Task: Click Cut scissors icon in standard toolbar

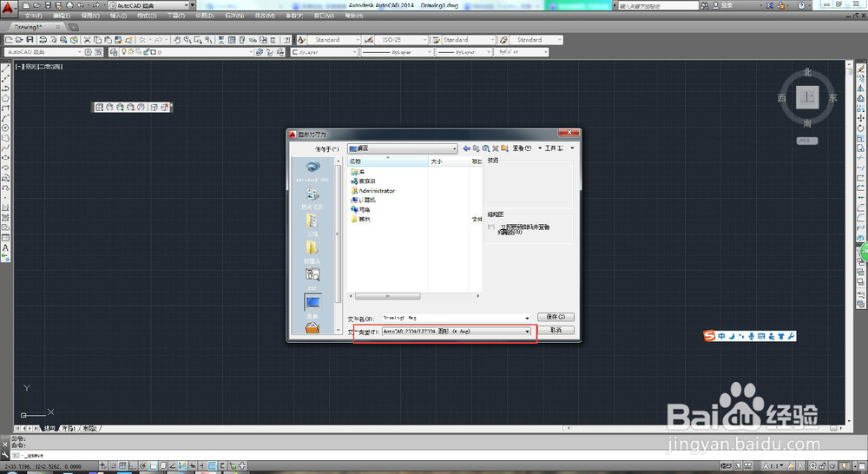Action: [87, 40]
